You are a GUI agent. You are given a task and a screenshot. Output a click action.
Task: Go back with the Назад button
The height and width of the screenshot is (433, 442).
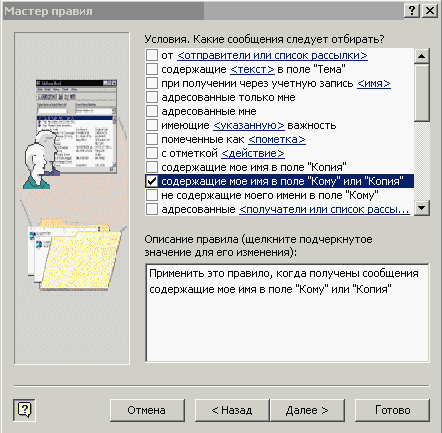click(x=232, y=410)
